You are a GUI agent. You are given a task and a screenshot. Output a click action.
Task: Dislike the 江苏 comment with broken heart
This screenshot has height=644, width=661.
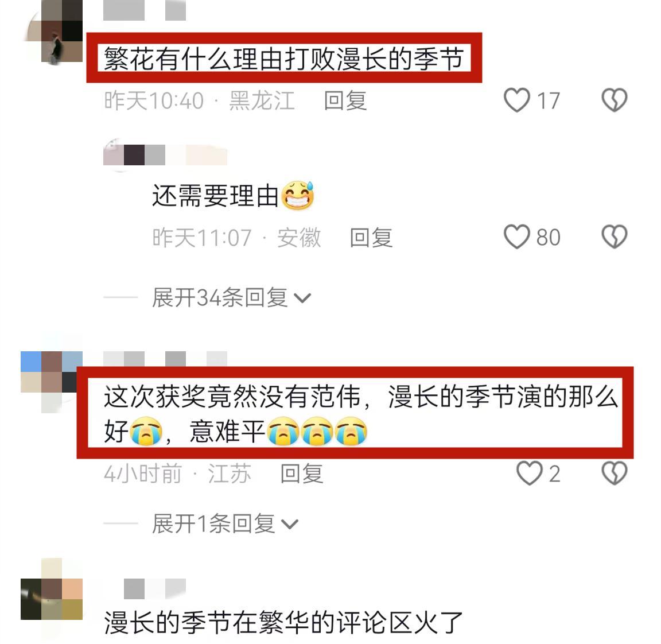[x=614, y=473]
